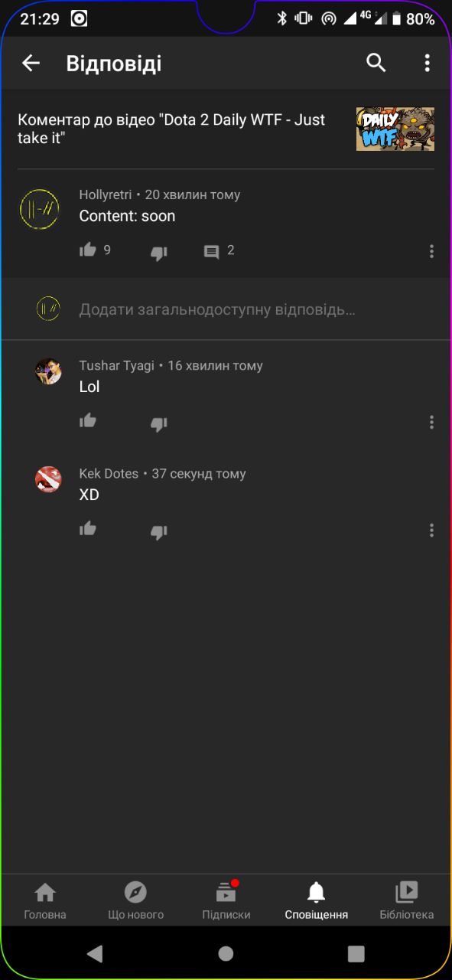The width and height of the screenshot is (452, 980).
Task: Open the Підписки tab
Action: click(226, 901)
